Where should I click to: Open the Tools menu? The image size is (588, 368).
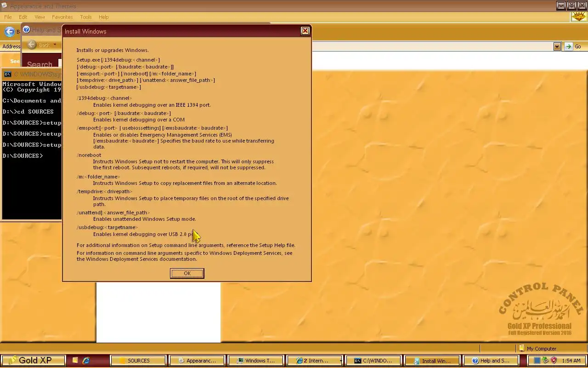(86, 17)
